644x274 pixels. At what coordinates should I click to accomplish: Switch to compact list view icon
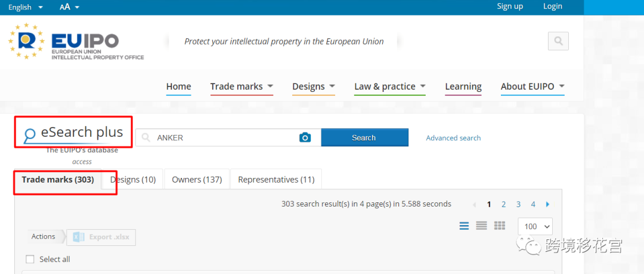(481, 226)
